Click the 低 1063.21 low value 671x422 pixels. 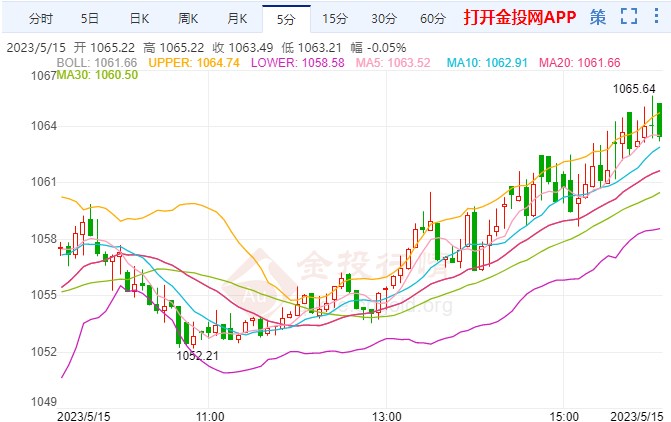[x=312, y=48]
